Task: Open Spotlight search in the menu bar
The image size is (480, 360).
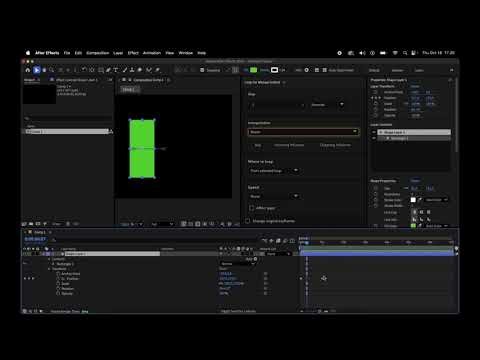Action: pos(405,53)
